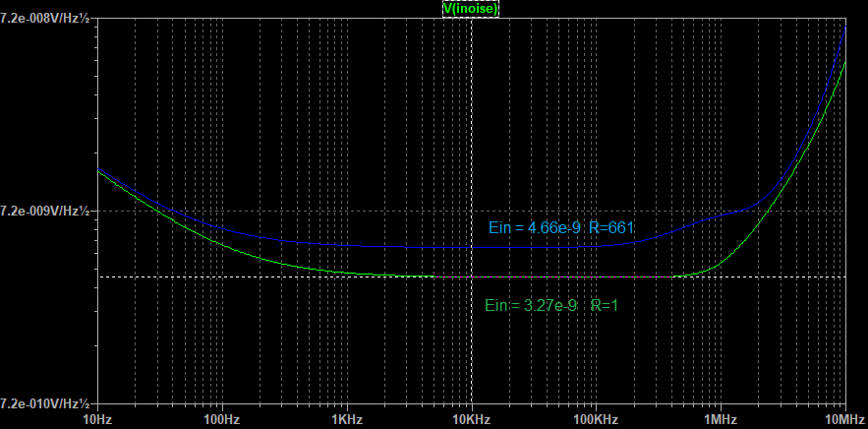Click the 7.2e-010V/Hz½ vertical axis label
The height and width of the screenshot is (429, 868).
(45, 403)
